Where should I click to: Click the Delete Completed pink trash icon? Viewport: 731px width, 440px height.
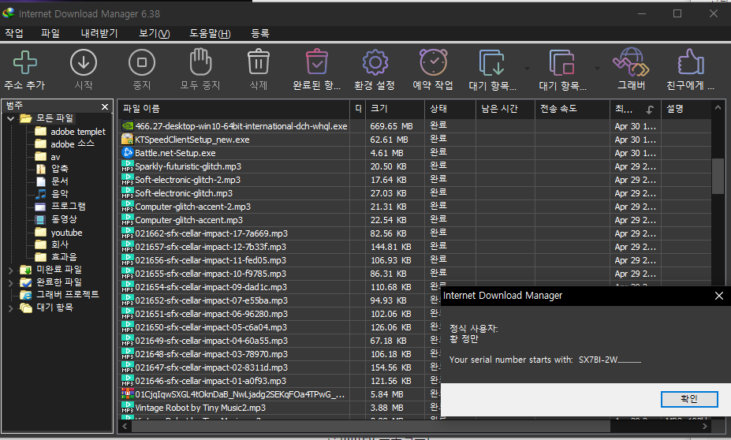point(317,62)
